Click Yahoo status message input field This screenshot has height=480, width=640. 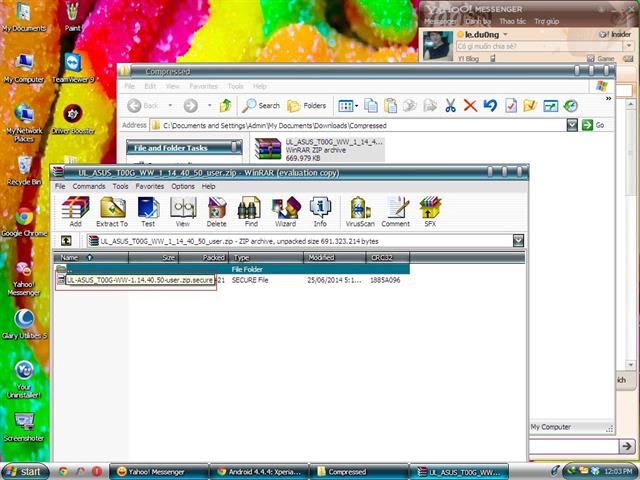[540, 46]
